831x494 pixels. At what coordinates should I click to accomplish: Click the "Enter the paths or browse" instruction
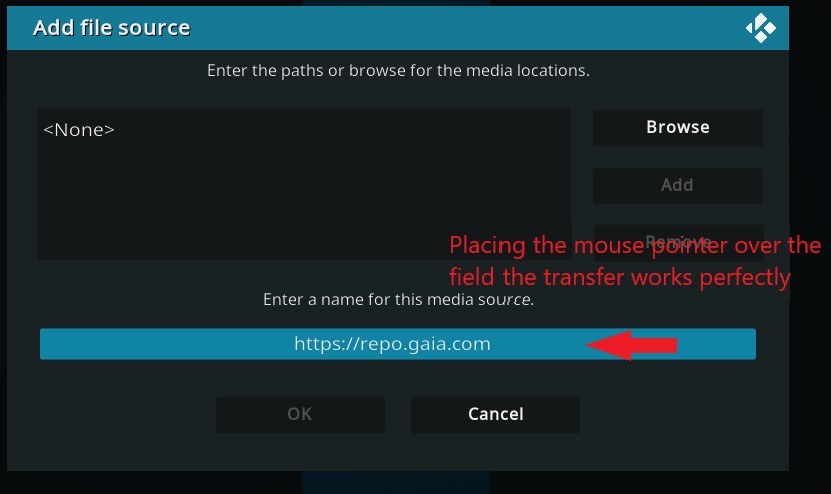coord(398,70)
